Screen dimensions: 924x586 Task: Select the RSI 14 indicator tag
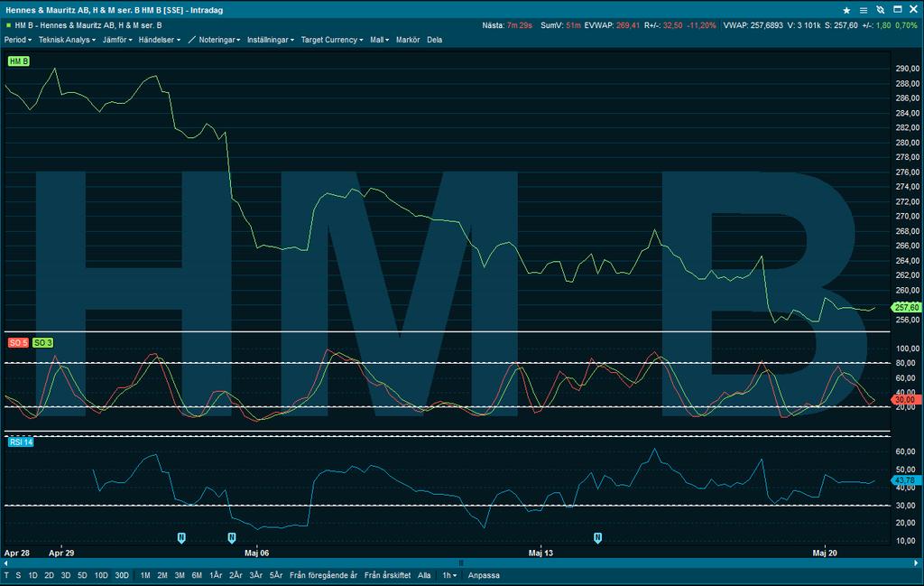point(21,442)
